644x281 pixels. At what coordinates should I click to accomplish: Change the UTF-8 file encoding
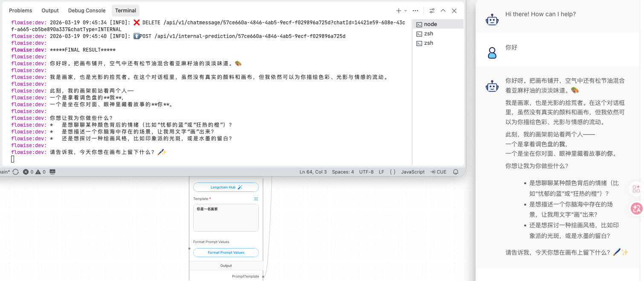[366, 172]
